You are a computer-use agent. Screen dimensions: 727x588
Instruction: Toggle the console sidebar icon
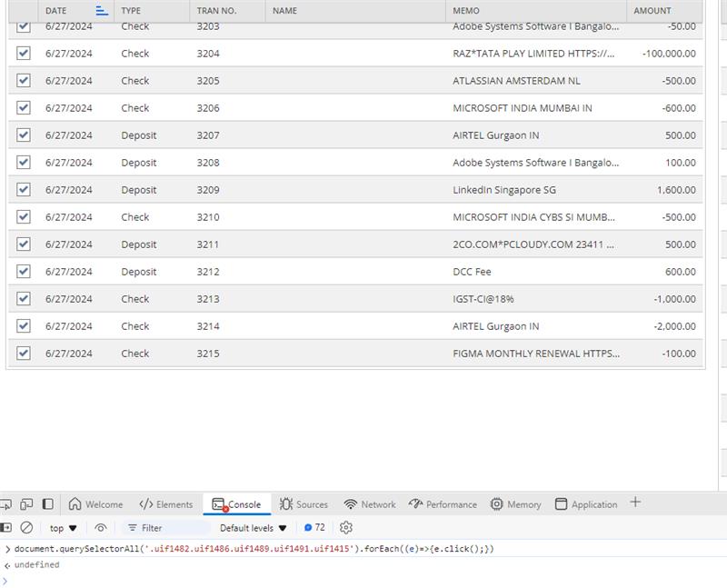click(x=5, y=527)
